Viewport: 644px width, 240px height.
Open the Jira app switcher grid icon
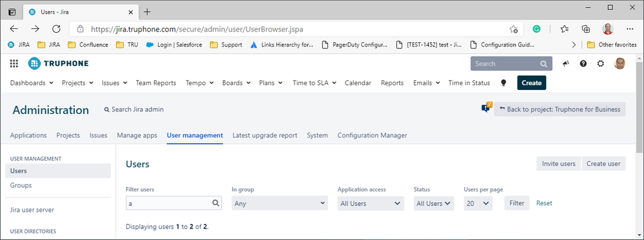(x=14, y=64)
